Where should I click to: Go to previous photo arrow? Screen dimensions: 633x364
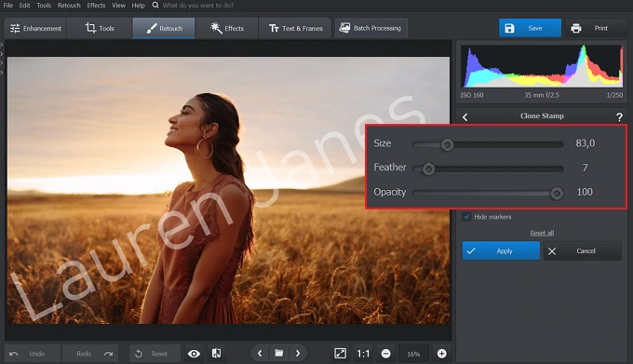click(260, 354)
